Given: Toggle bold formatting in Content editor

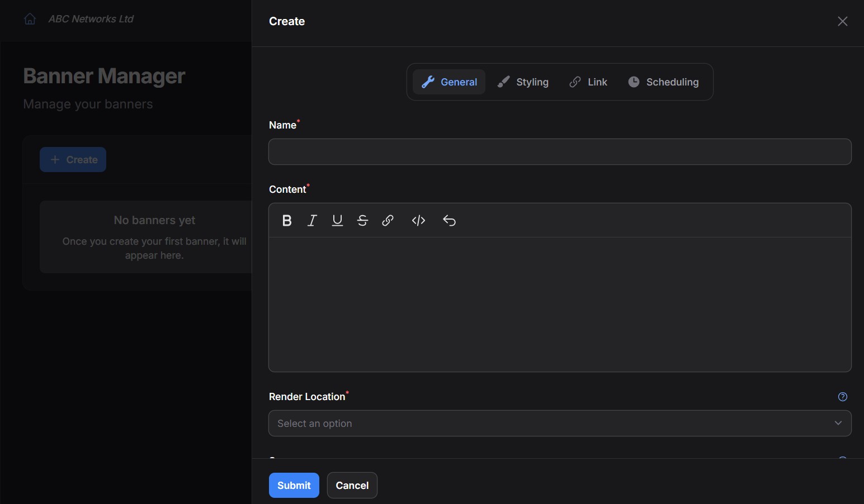Looking at the screenshot, I should 287,221.
